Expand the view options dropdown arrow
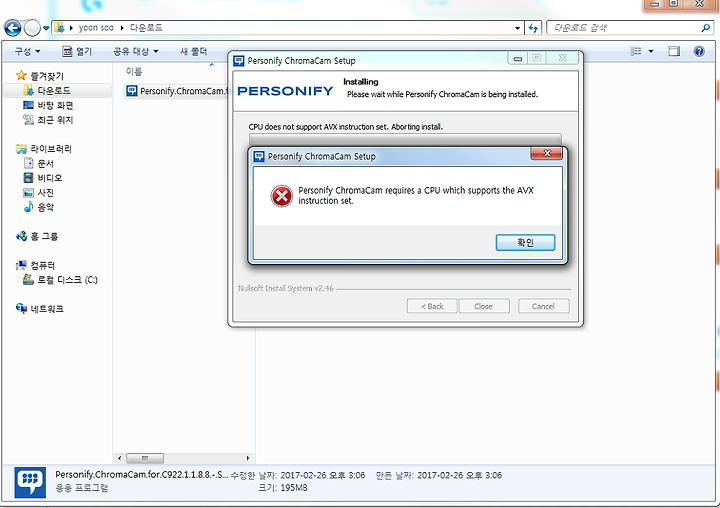The image size is (720, 508). 651,51
